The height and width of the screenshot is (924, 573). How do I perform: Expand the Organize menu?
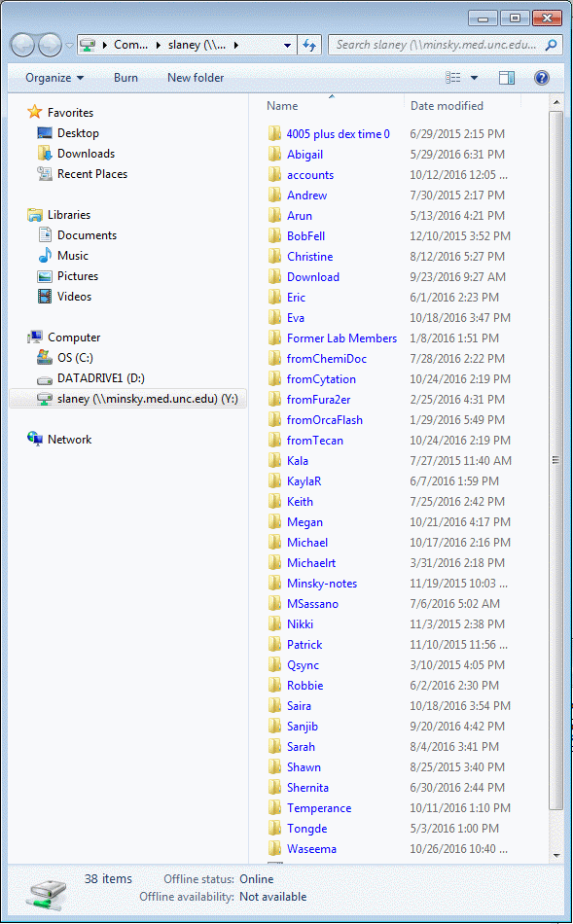pyautogui.click(x=54, y=78)
